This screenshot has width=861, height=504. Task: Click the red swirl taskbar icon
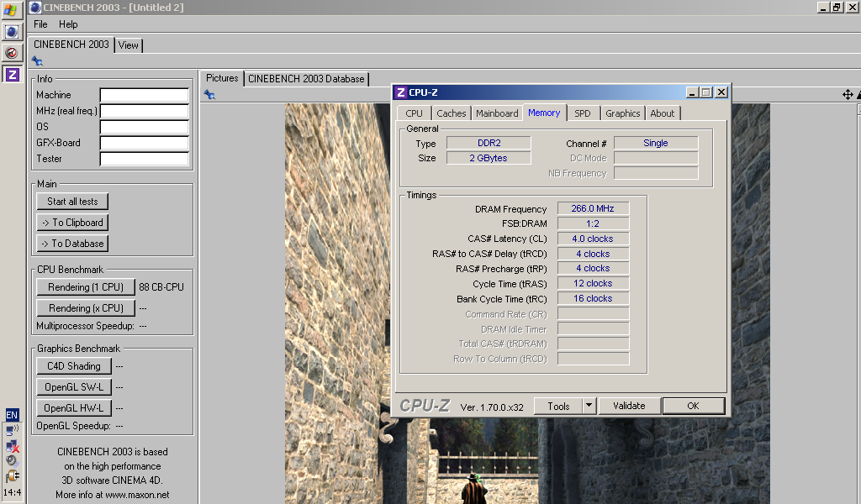pos(12,53)
